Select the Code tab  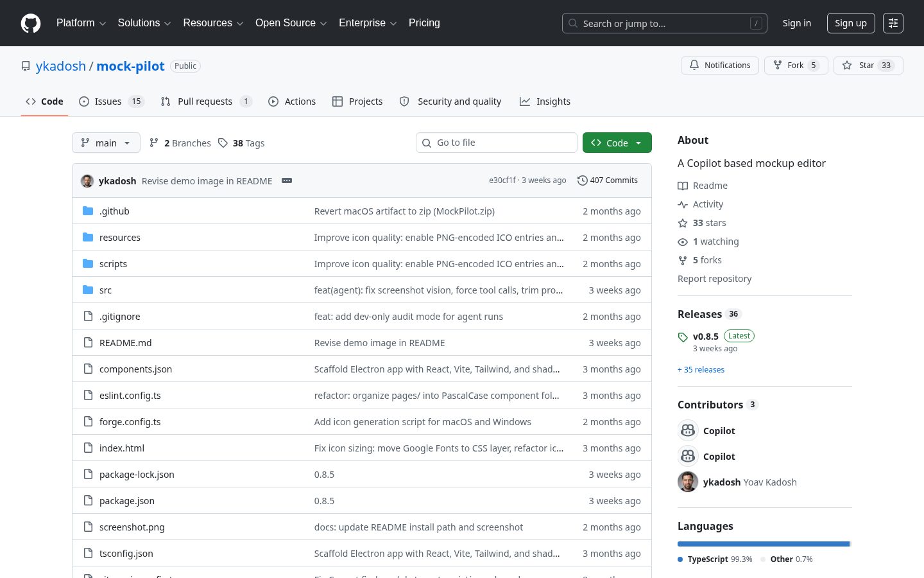click(x=44, y=101)
